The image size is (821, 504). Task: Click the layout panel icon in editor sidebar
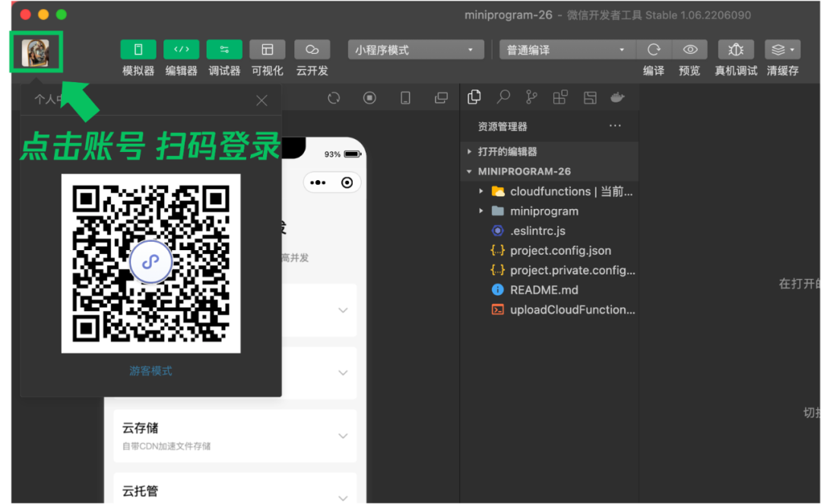click(x=590, y=97)
